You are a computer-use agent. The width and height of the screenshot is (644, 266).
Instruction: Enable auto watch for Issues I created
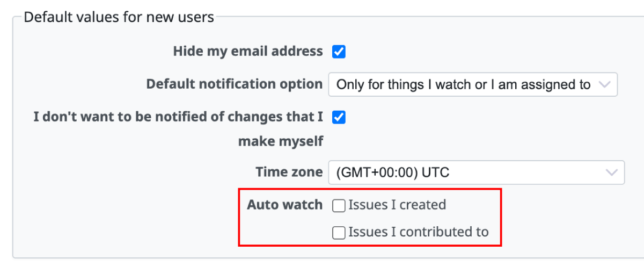339,205
